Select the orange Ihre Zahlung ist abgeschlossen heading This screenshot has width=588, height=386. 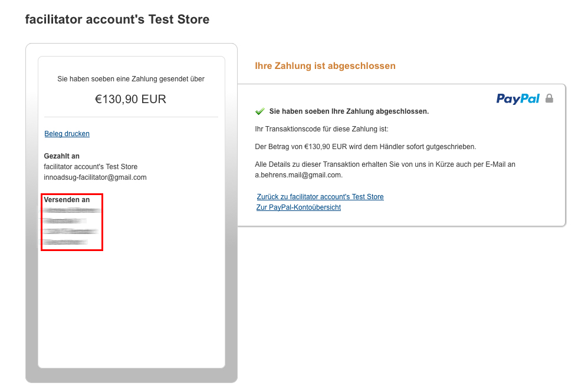coord(325,66)
